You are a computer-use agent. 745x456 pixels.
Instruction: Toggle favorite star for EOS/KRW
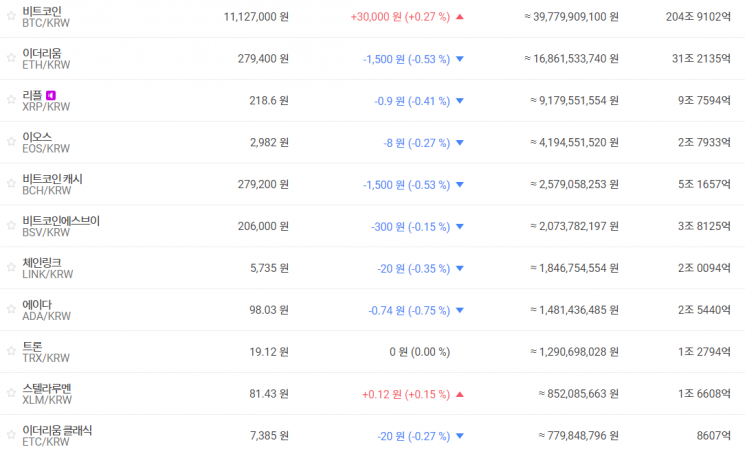pyautogui.click(x=11, y=142)
